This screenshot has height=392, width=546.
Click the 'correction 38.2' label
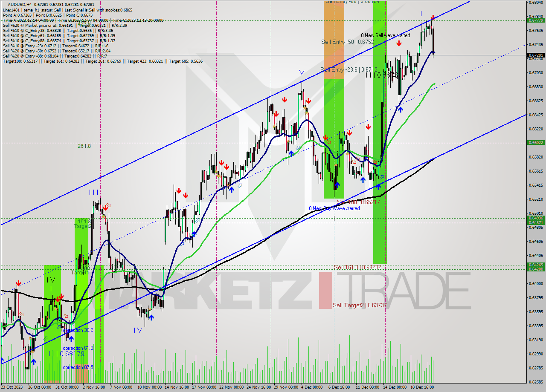click(x=78, y=330)
